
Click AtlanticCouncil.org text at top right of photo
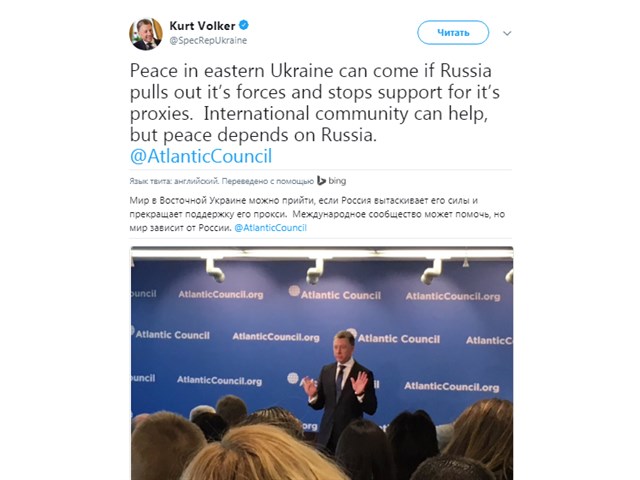coord(453,297)
